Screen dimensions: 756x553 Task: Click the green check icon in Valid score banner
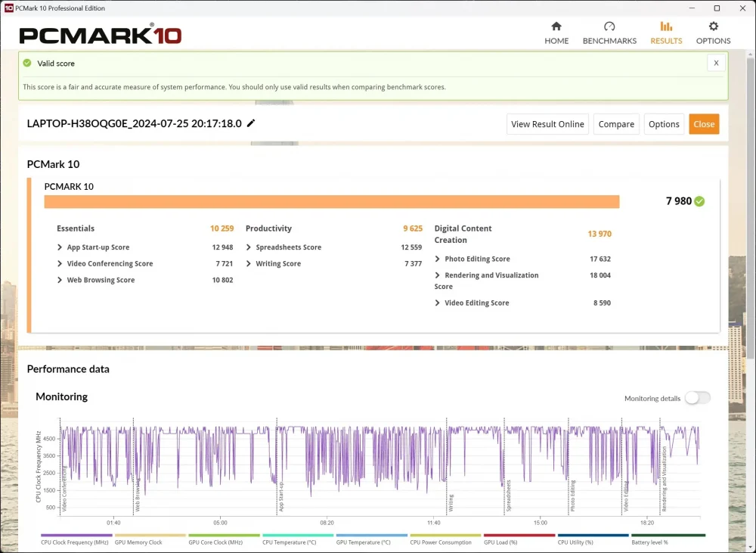27,63
